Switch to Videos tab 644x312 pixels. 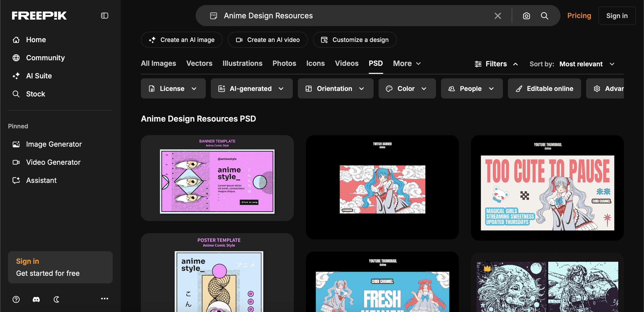coord(347,63)
